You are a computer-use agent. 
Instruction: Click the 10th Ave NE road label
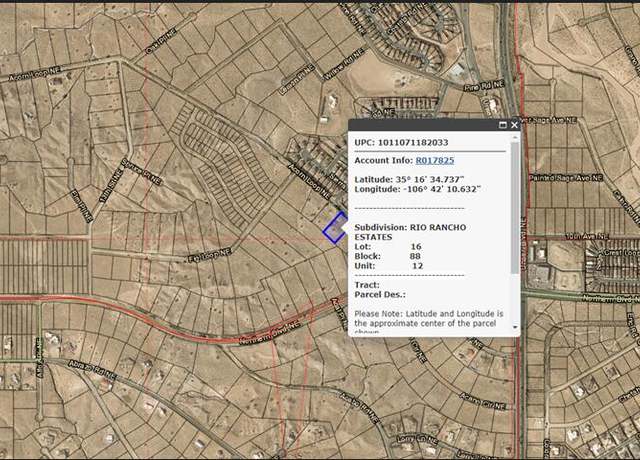tap(587, 236)
